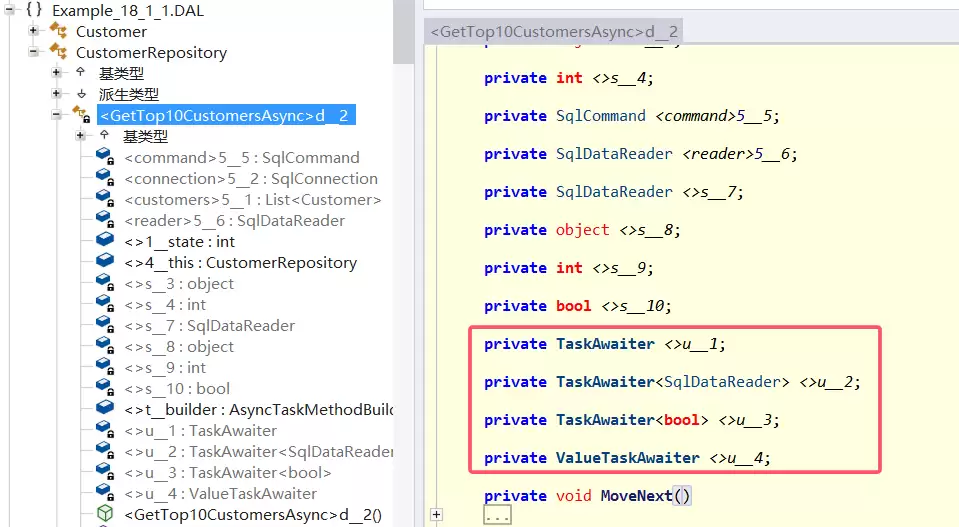The height and width of the screenshot is (527, 959).
Task: Click the field icon for <>s__7 SqlDataReader
Action: point(105,325)
